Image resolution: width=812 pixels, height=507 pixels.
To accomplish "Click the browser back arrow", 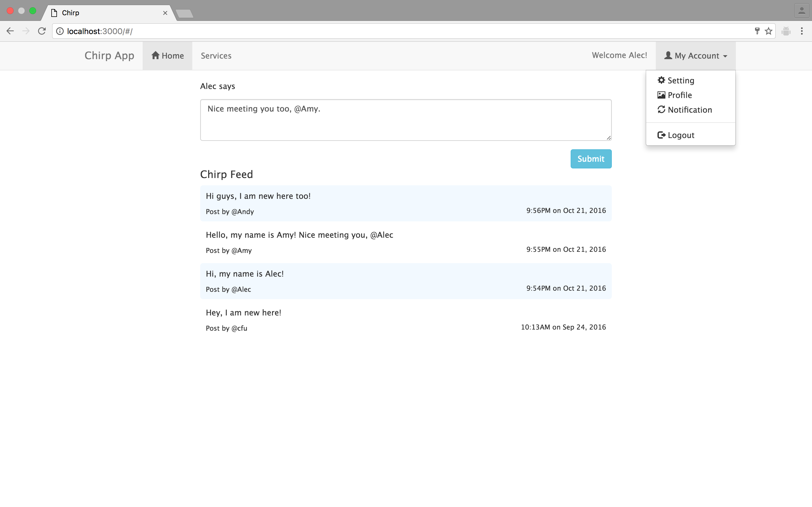I will [x=10, y=31].
